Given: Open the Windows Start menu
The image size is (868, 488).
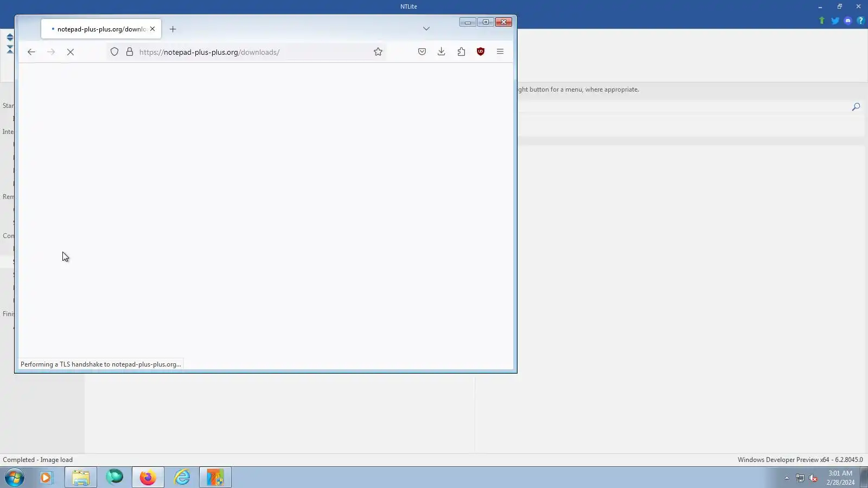Looking at the screenshot, I should click(15, 478).
